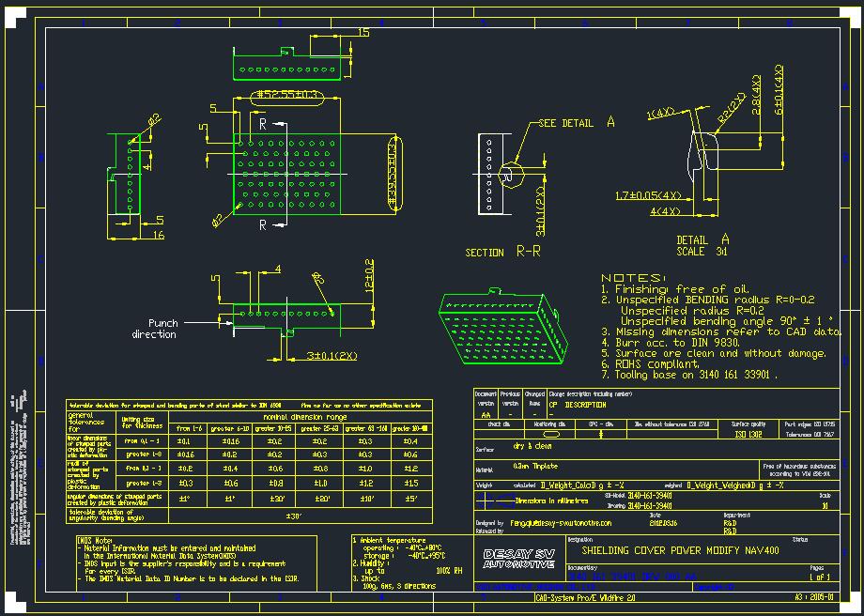The image size is (864, 616).
Task: Click the 'CAD-System Pro/E Wildfire 2.0' text
Action: (x=585, y=597)
